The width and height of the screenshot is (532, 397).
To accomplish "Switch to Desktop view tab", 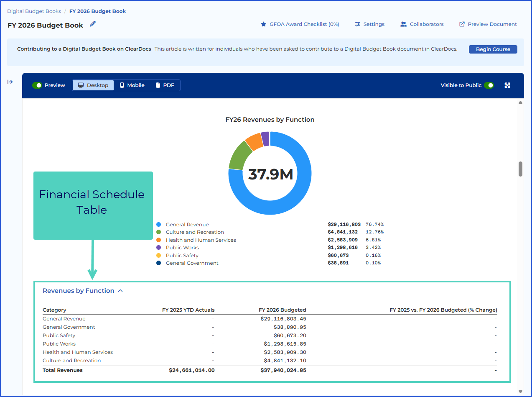I will click(x=93, y=85).
